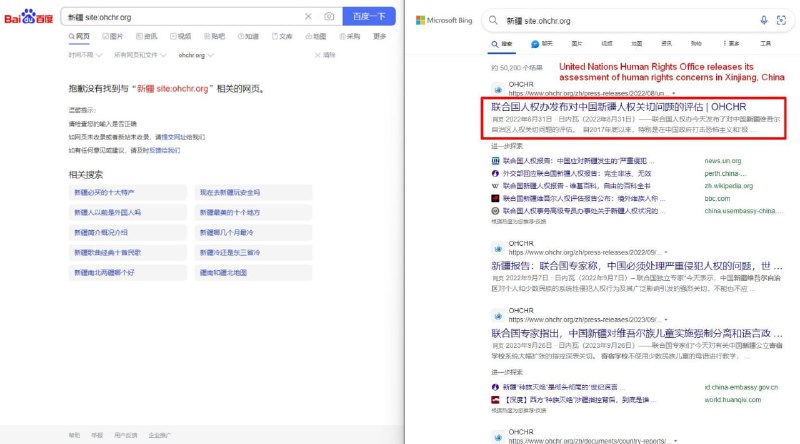Select the Baidu 网页 tab

point(79,36)
